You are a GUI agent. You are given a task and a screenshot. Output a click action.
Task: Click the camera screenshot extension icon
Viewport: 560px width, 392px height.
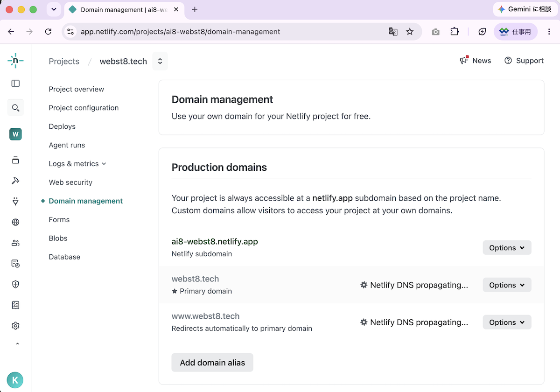[x=435, y=32]
